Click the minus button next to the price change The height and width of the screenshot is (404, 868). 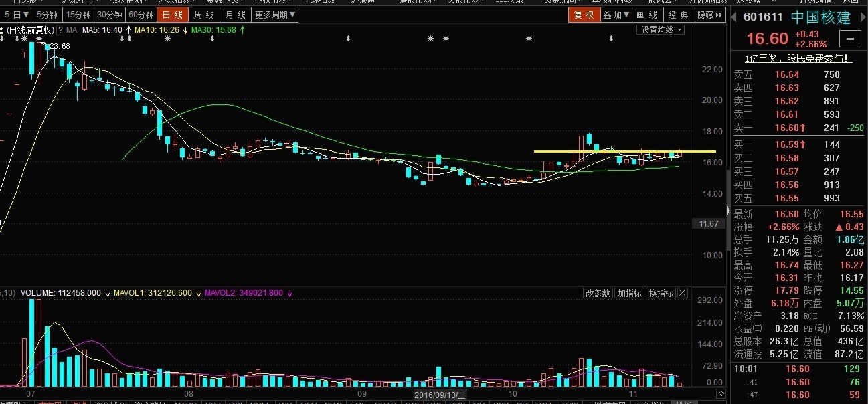(849, 38)
